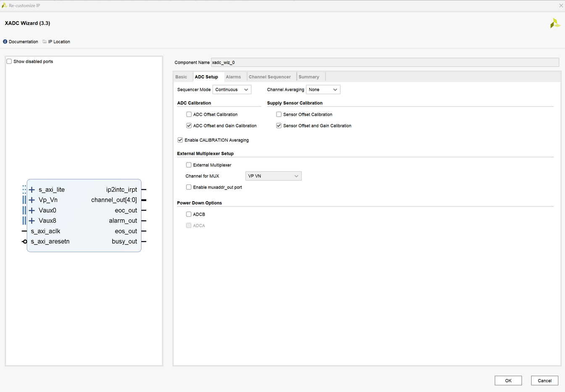Viewport: 565px width, 392px height.
Task: Open the Sequencer Mode dropdown
Action: [x=232, y=89]
